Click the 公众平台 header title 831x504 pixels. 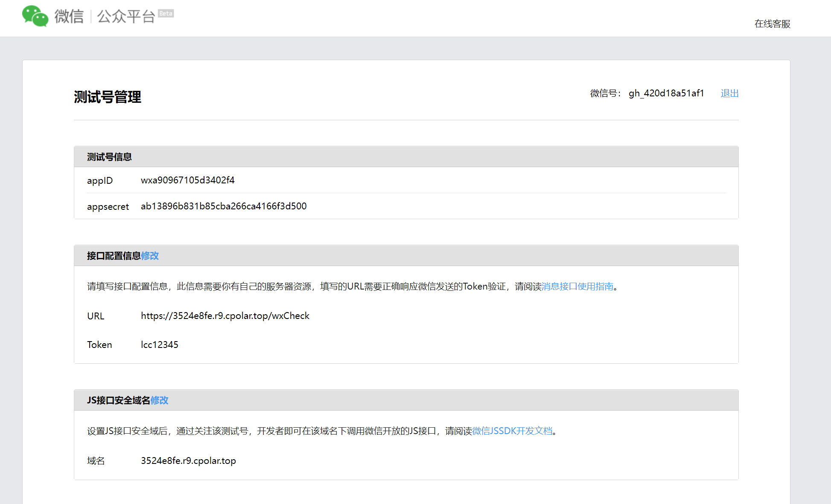click(x=125, y=17)
